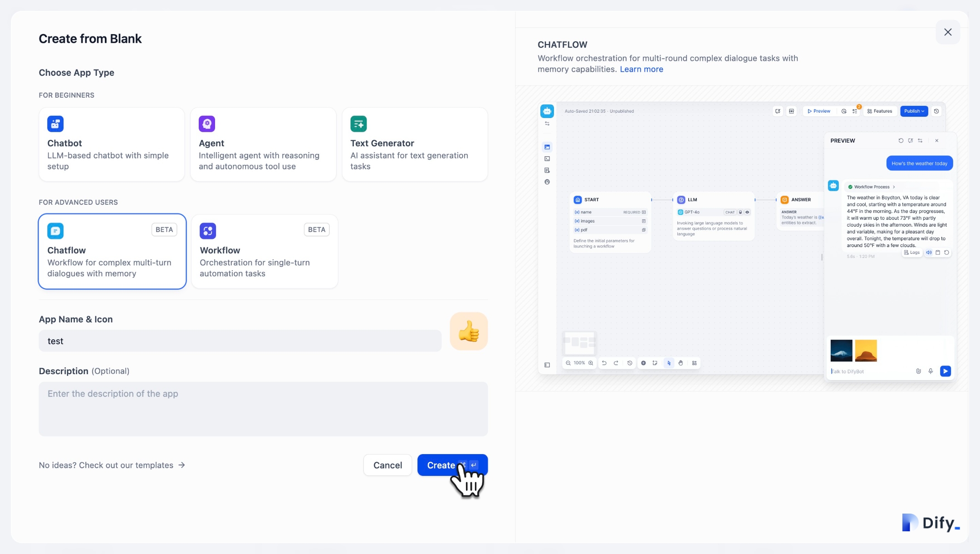Choose the Workflow app type card
The width and height of the screenshot is (980, 554).
(265, 252)
